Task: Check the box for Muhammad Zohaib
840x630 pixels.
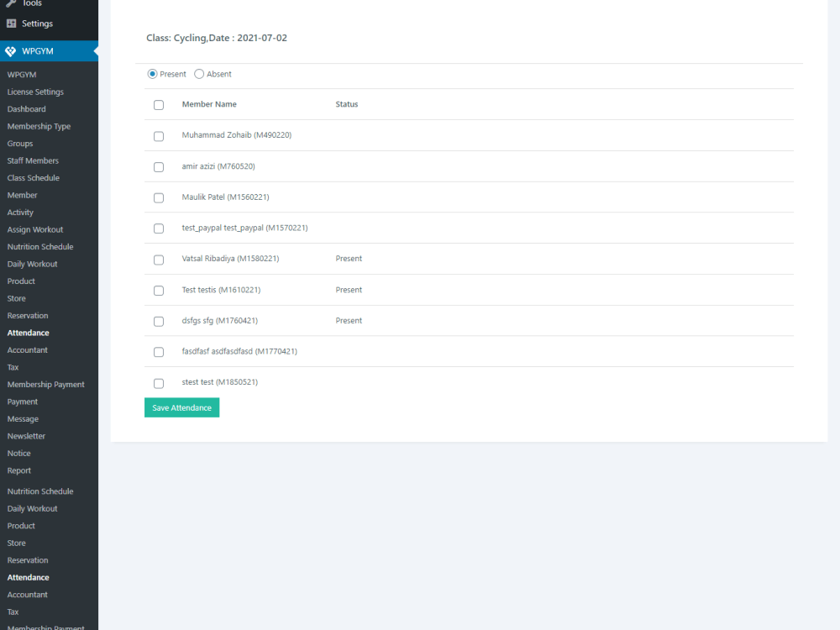Action: pos(159,136)
